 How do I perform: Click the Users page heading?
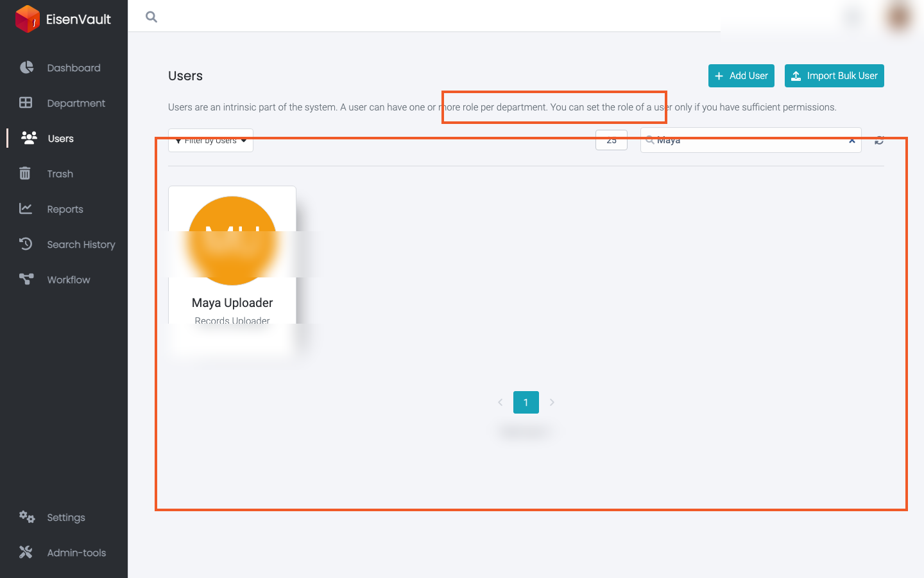185,76
